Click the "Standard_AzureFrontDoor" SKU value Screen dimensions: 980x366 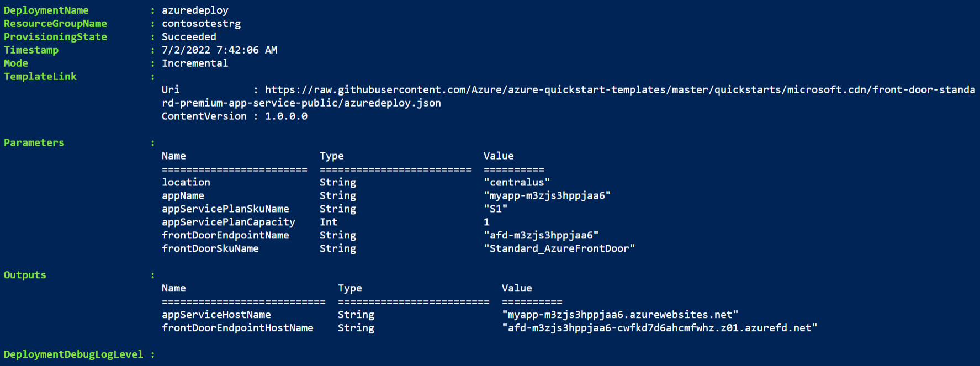point(559,249)
